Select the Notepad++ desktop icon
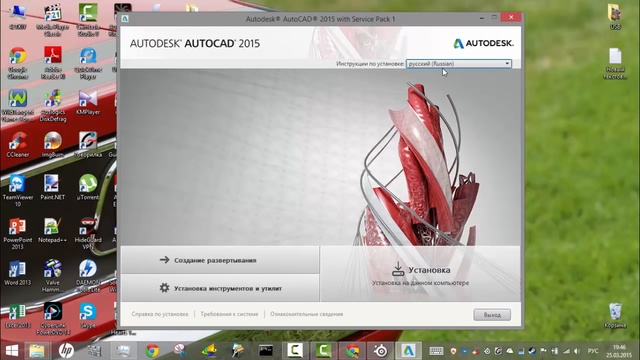 pos(53,230)
